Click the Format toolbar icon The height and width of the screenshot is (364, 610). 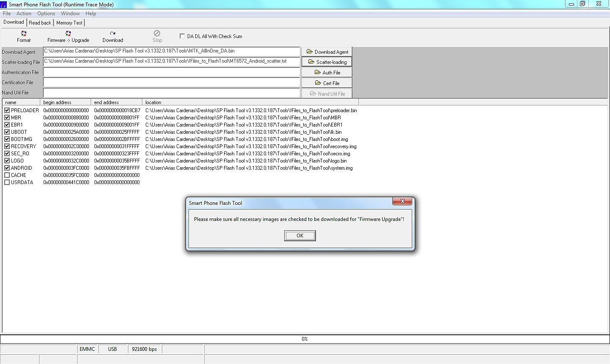pyautogui.click(x=24, y=33)
